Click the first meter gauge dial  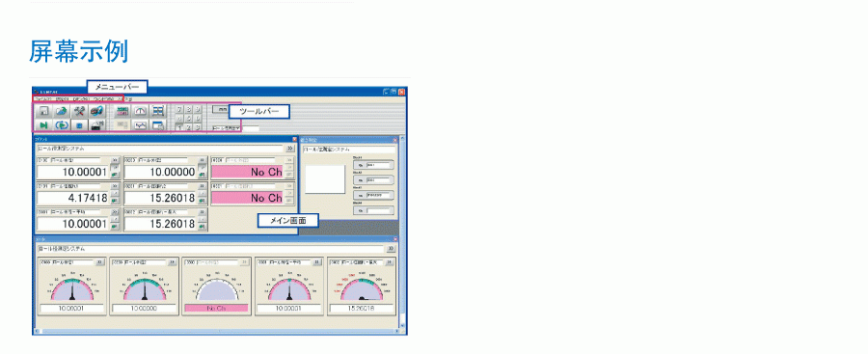coord(72,287)
